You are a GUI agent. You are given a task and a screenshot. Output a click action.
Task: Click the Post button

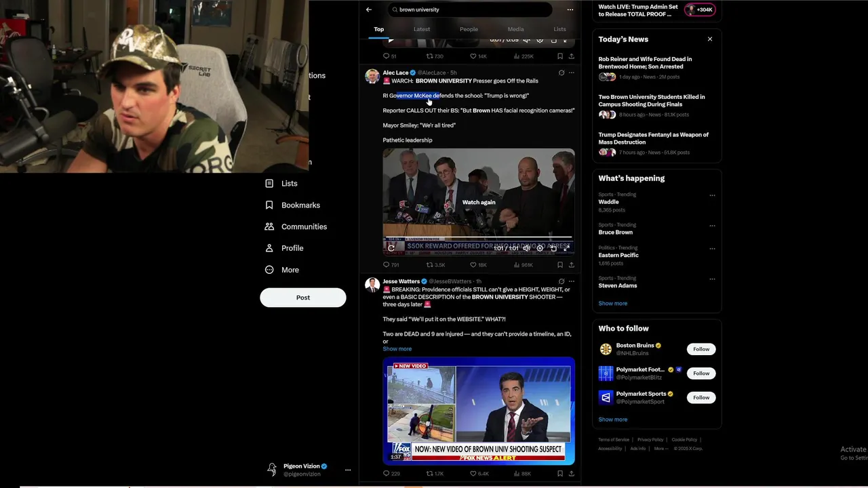point(303,298)
